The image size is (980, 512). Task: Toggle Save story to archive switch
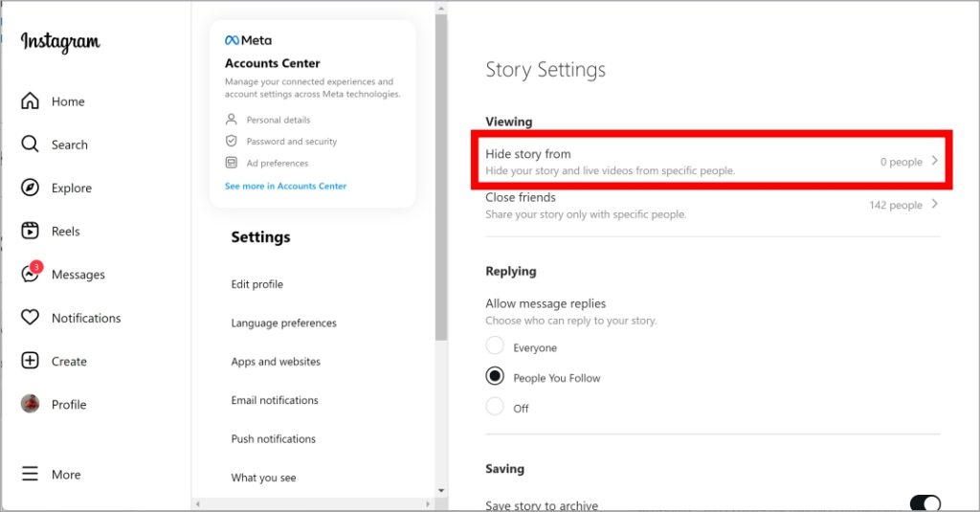pyautogui.click(x=925, y=502)
